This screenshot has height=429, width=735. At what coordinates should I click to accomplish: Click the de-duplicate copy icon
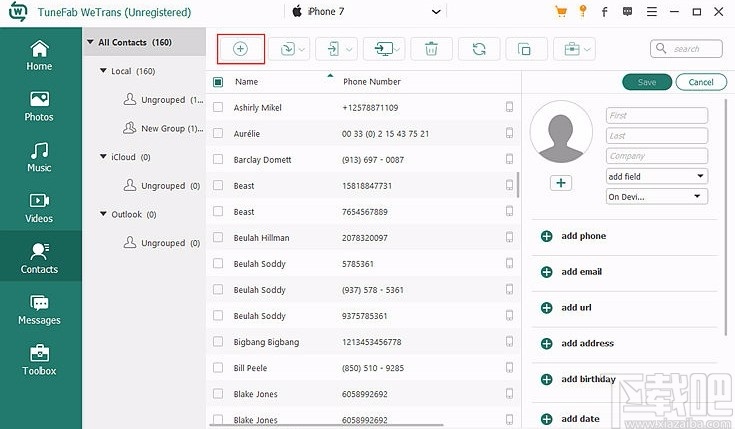point(524,49)
